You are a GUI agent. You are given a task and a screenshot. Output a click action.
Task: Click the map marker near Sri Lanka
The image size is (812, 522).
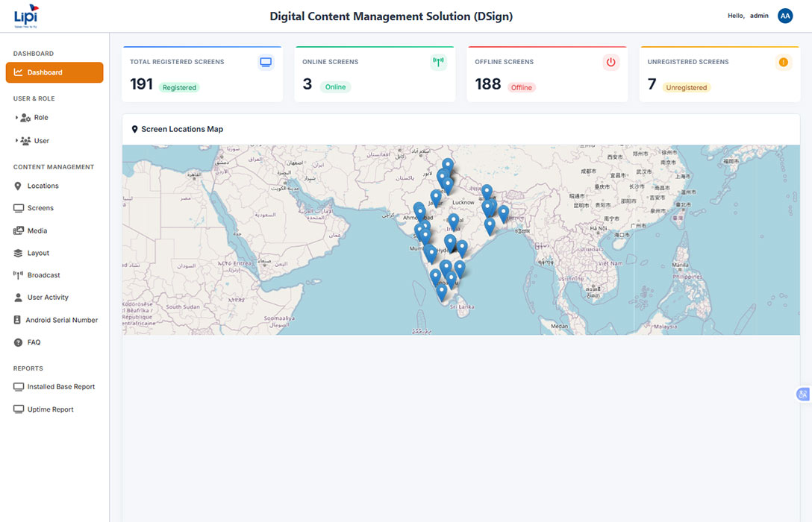tap(442, 292)
